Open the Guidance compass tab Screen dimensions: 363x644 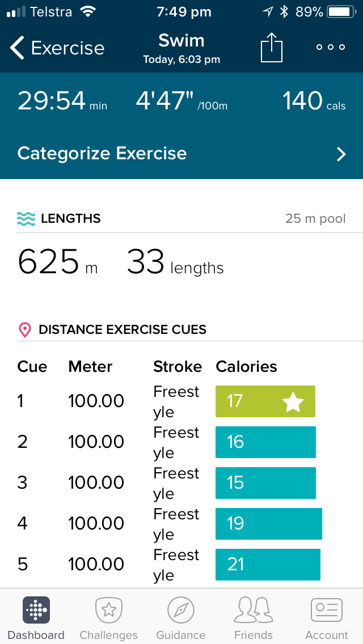click(181, 618)
